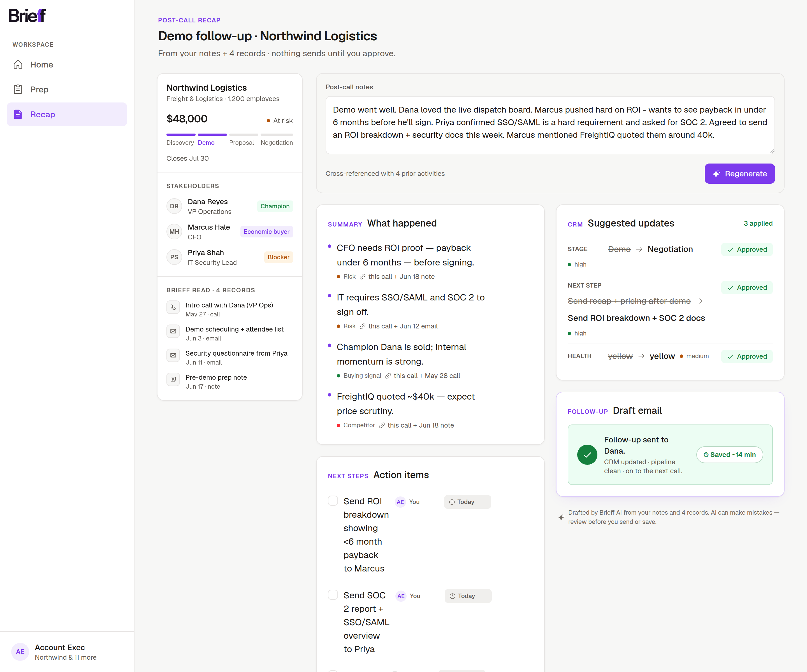Click the email icon for Demo scheduling record
This screenshot has height=672, width=807.
[x=173, y=332]
